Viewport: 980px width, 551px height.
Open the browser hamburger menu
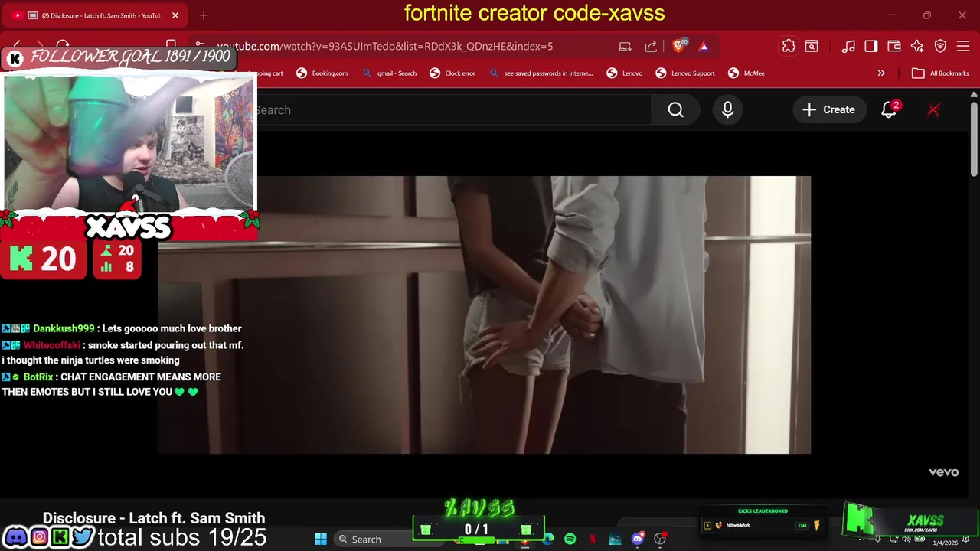coord(963,46)
